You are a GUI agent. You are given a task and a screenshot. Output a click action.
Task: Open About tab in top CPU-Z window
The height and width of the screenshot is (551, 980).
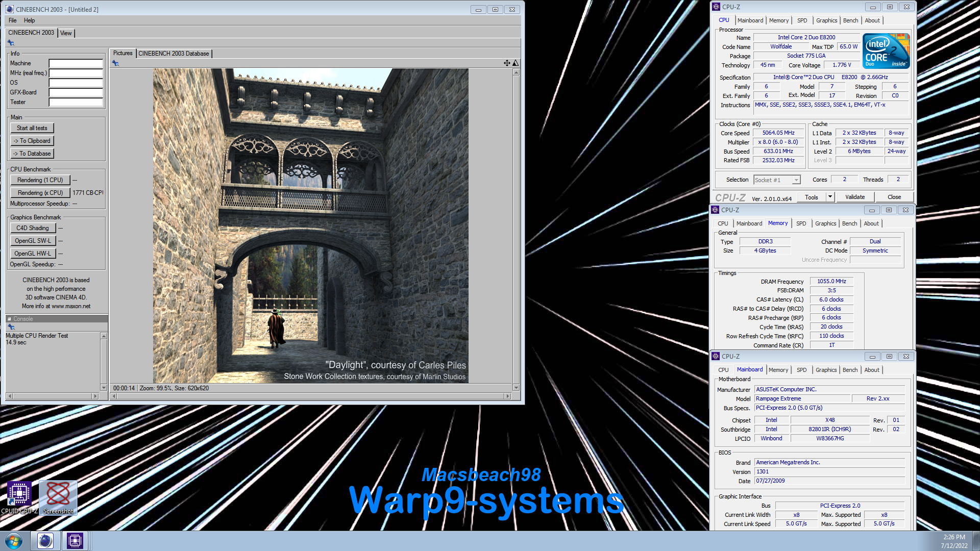pyautogui.click(x=872, y=20)
